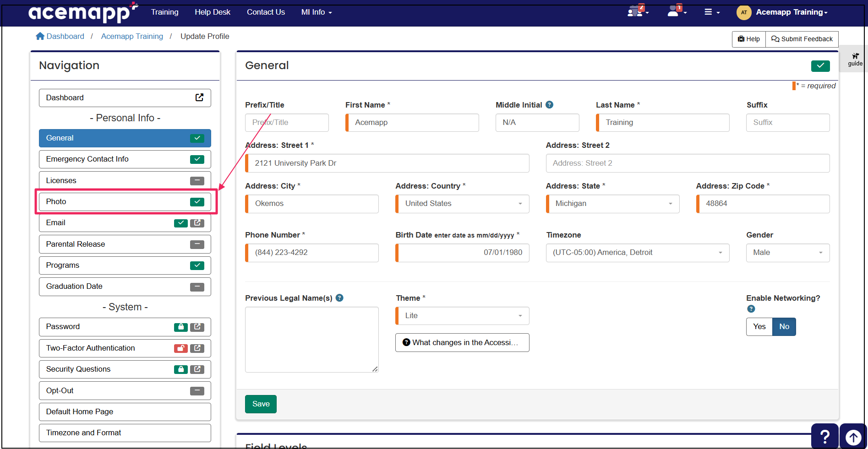The height and width of the screenshot is (449, 868).
Task: Click the Dashboard external link icon
Action: [199, 97]
